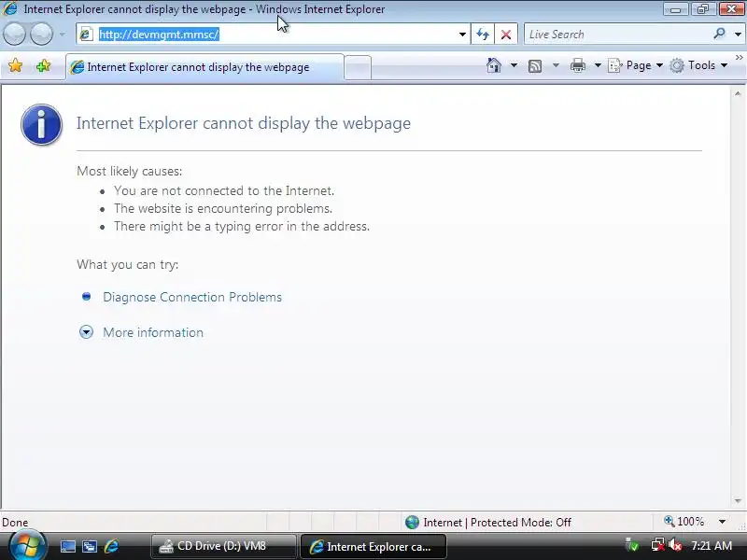Click 'Internet | Protected Mode: Off' status text

(x=497, y=523)
